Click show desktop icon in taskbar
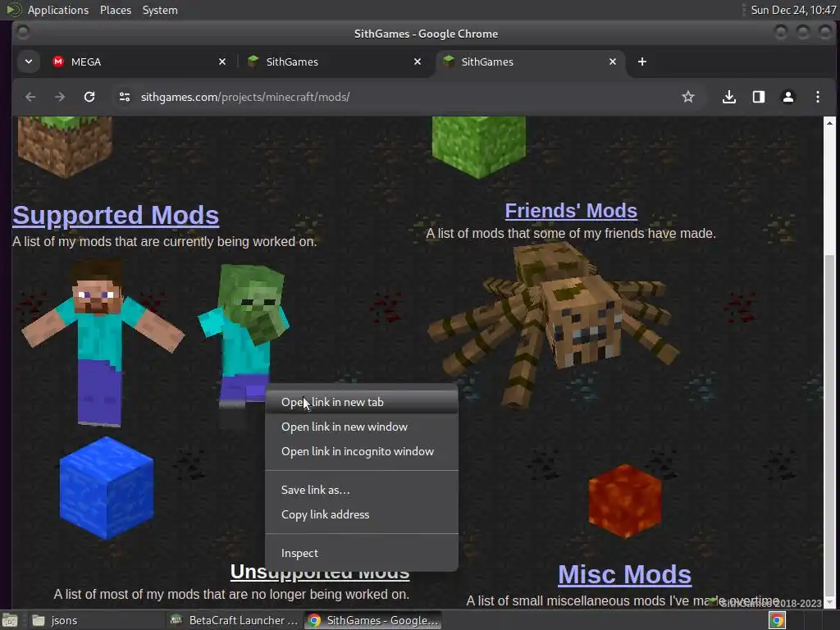This screenshot has width=840, height=630. pyautogui.click(x=10, y=620)
